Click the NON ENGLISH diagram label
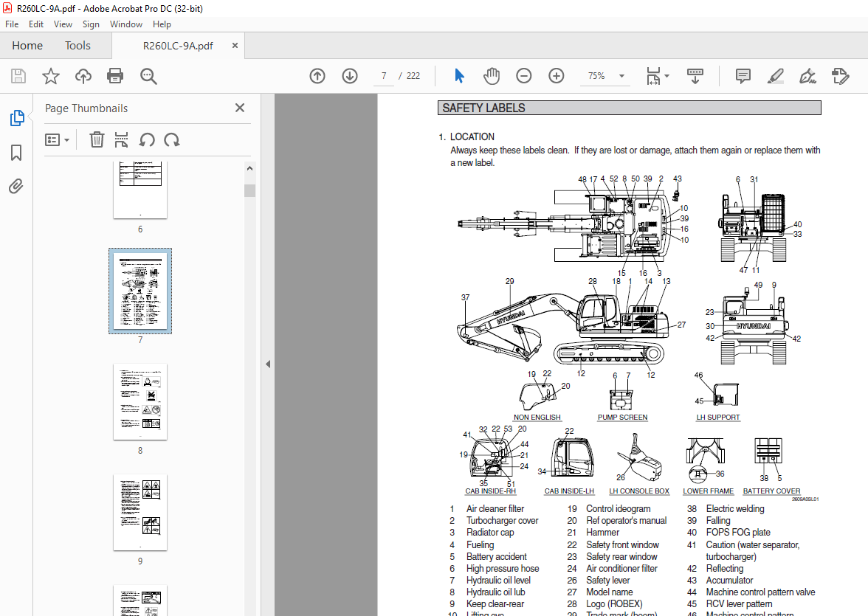The width and height of the screenshot is (868, 616). [537, 418]
